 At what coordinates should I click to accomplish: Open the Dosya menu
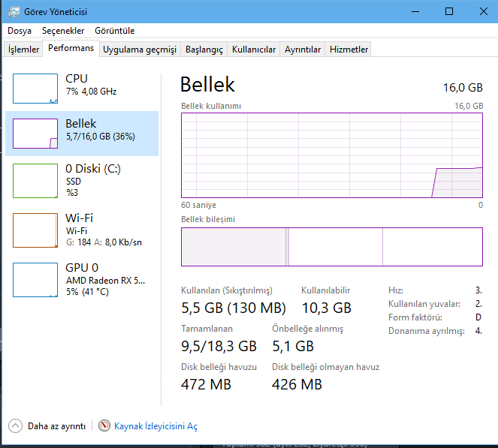[x=20, y=31]
